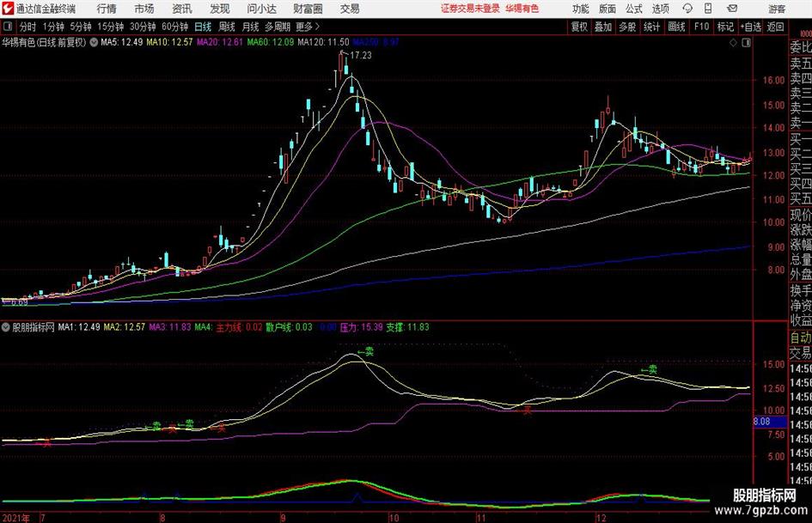Open the 多周期 multi-period view

click(x=278, y=27)
